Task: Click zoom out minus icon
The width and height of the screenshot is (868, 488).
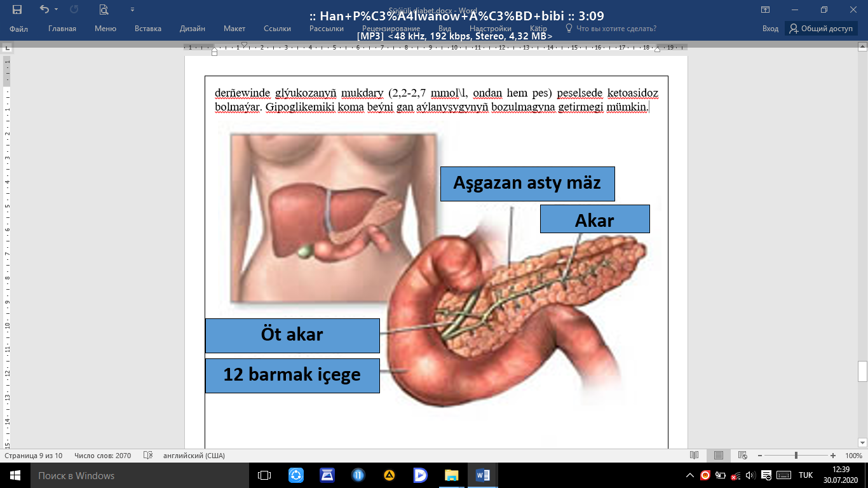Action: pyautogui.click(x=759, y=456)
